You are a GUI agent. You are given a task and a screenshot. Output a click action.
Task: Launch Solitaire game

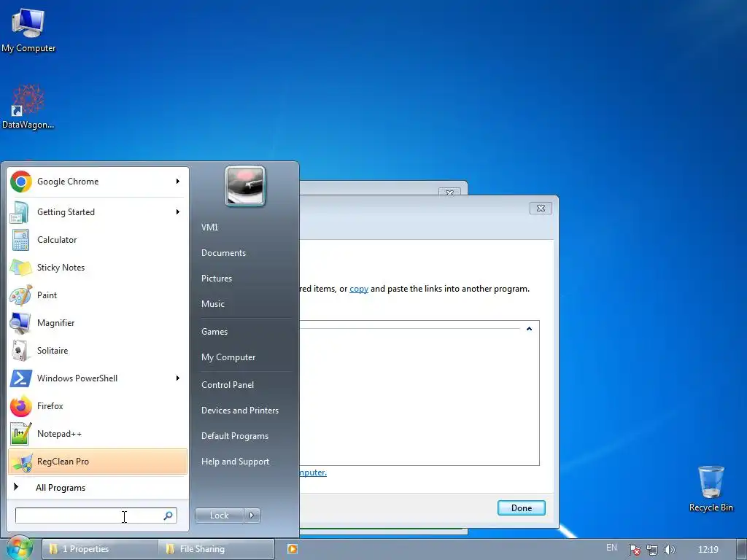98,350
